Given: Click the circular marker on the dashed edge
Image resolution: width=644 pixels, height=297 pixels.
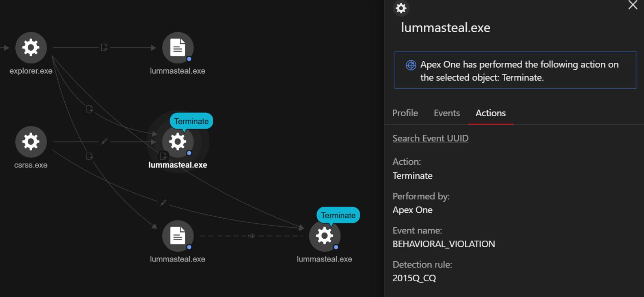Looking at the screenshot, I should pyautogui.click(x=252, y=236).
